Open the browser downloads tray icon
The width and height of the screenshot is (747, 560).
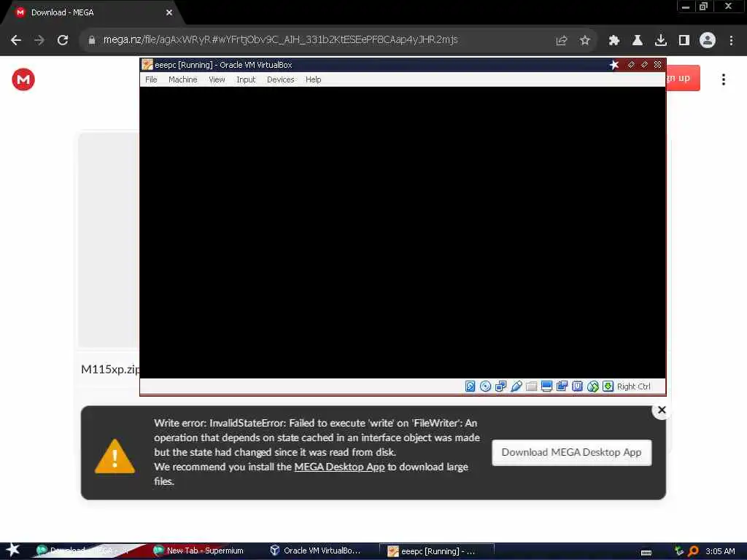tap(660, 41)
